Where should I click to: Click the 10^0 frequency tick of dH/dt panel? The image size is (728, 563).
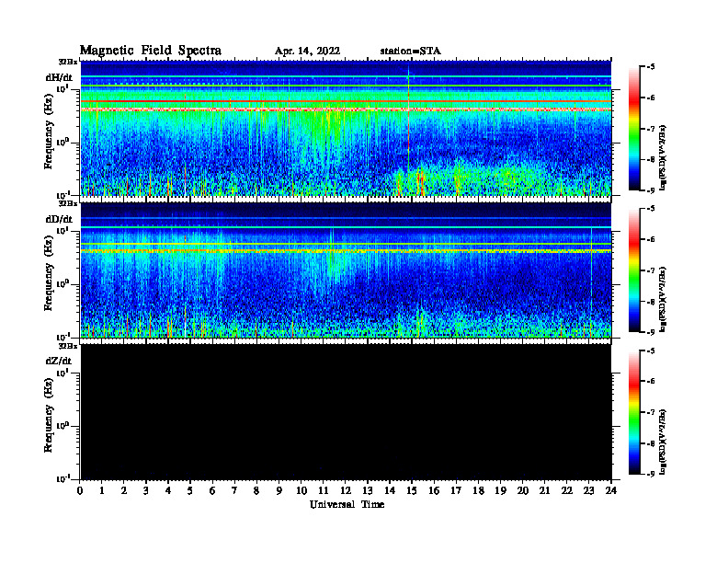coord(63,143)
